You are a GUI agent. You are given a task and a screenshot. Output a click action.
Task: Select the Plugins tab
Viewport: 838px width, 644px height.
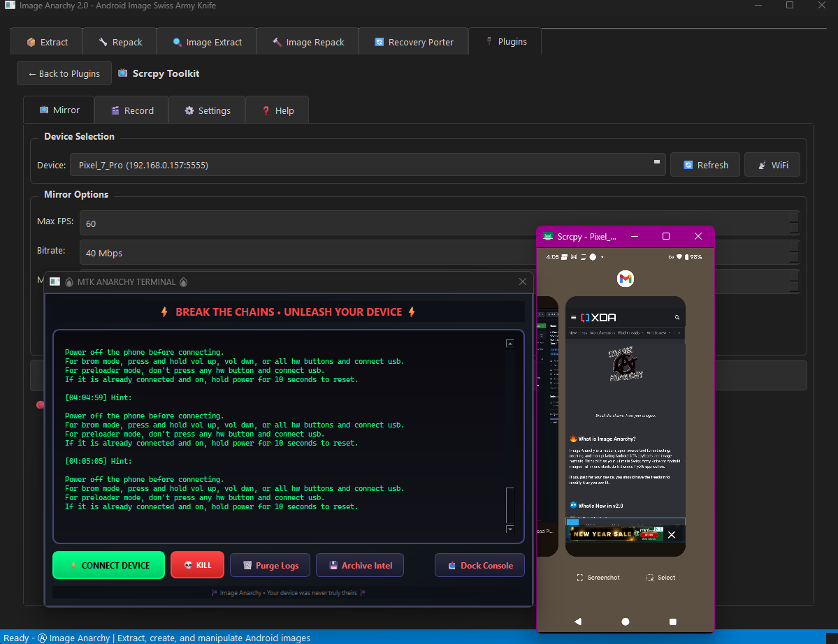coord(505,42)
